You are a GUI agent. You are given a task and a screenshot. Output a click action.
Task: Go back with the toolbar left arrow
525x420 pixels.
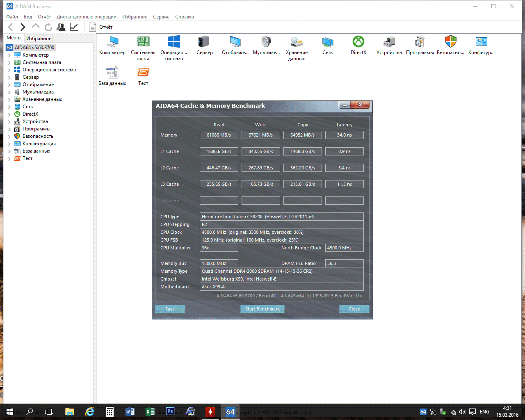click(x=11, y=27)
